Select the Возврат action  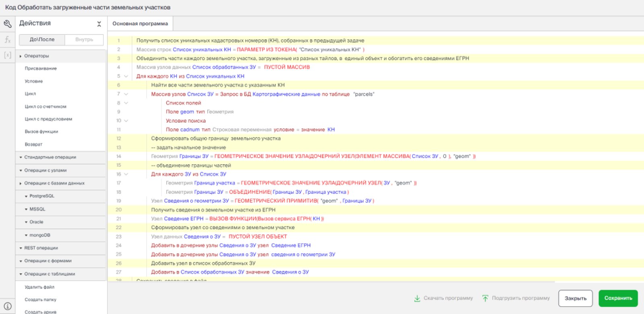[x=33, y=144]
